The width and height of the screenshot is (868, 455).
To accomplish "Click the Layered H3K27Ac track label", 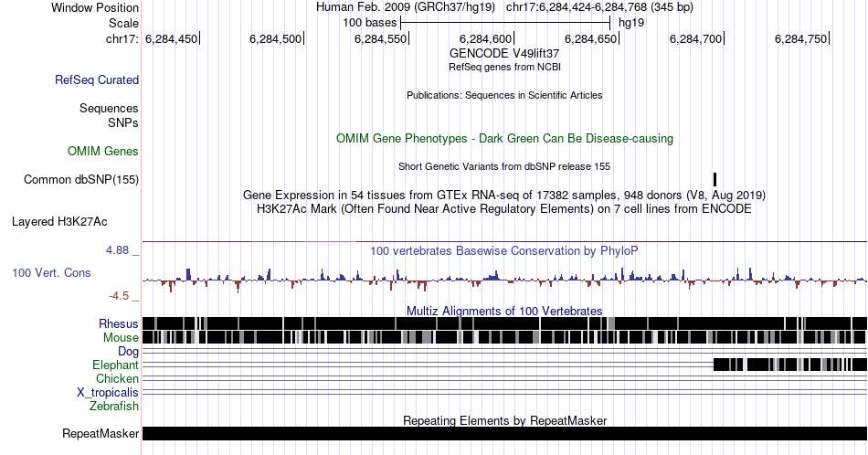I will (59, 221).
